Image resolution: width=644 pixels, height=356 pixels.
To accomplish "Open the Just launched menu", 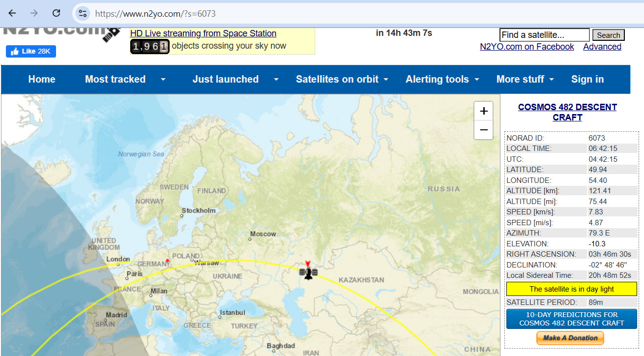I will click(225, 79).
